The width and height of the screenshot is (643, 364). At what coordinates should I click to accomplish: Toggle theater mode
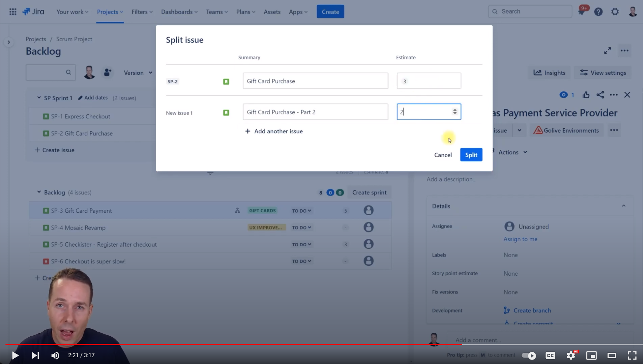click(612, 355)
